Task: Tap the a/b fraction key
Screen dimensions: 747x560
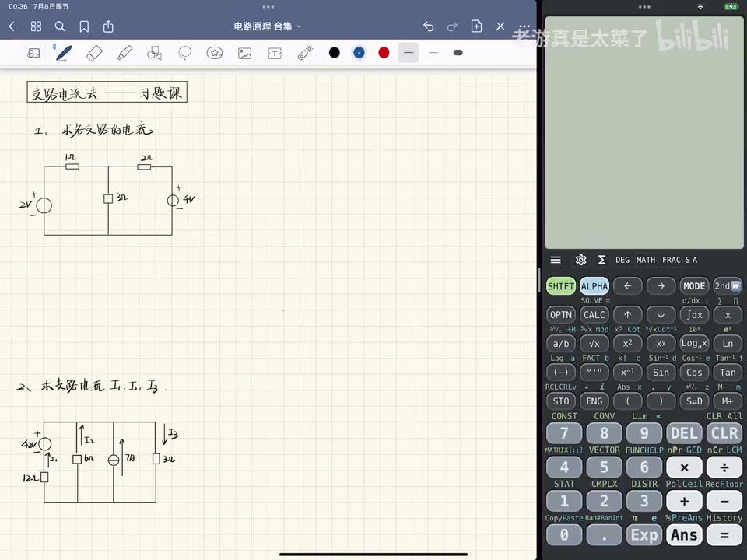Action: point(561,343)
